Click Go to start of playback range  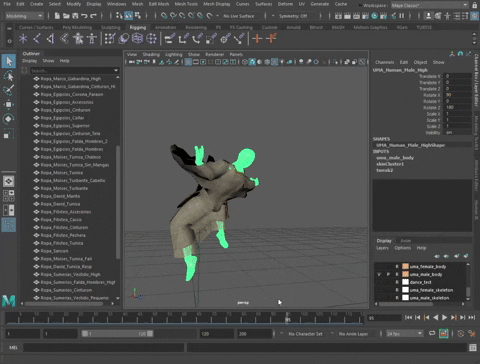408,317
